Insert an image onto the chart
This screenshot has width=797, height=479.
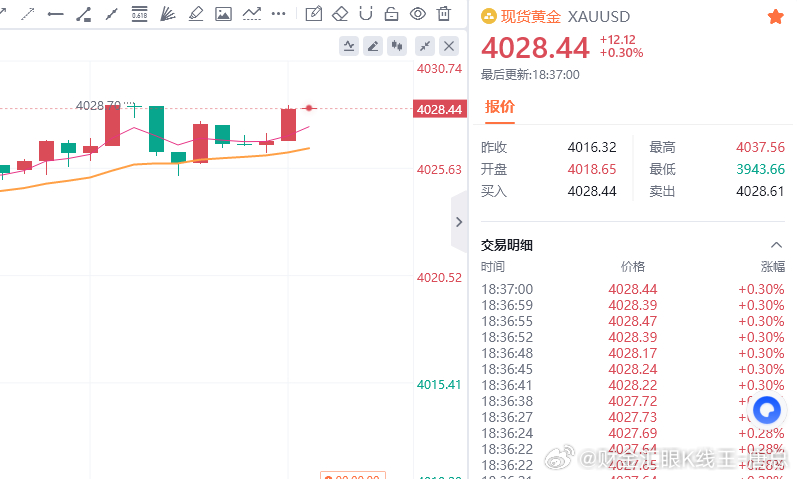pos(223,14)
